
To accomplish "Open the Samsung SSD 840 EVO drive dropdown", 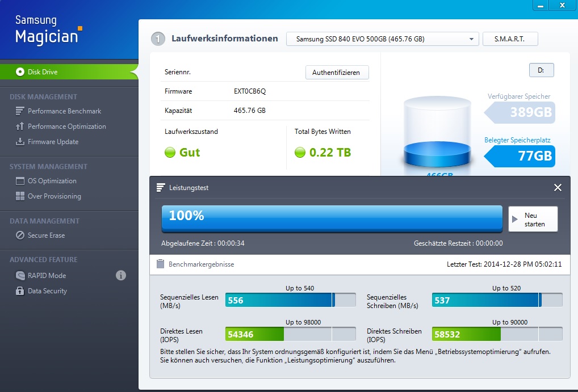I will (382, 39).
